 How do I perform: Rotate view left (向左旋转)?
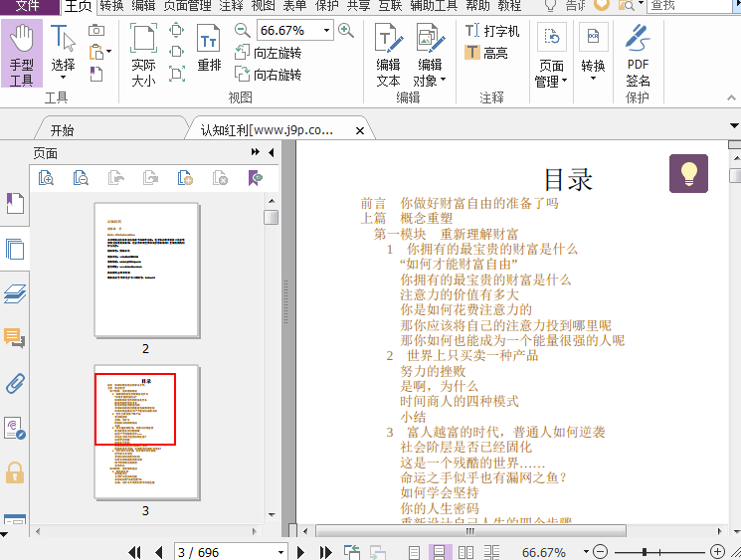268,53
